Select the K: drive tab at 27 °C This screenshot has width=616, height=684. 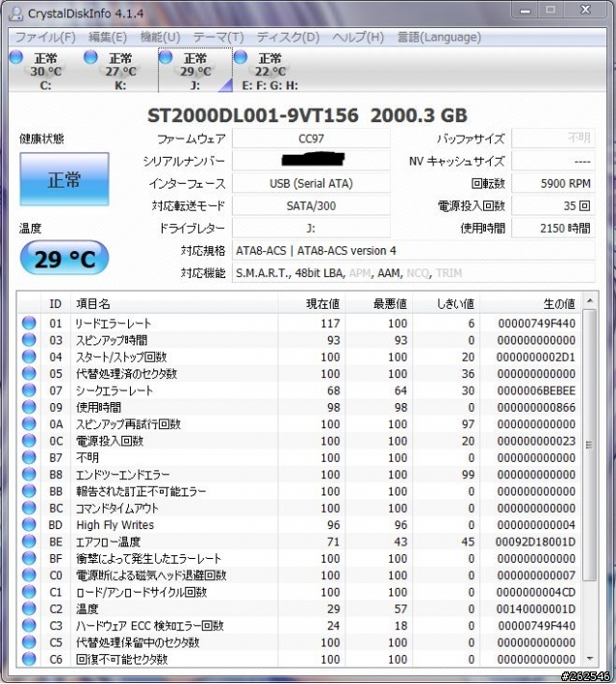point(120,70)
